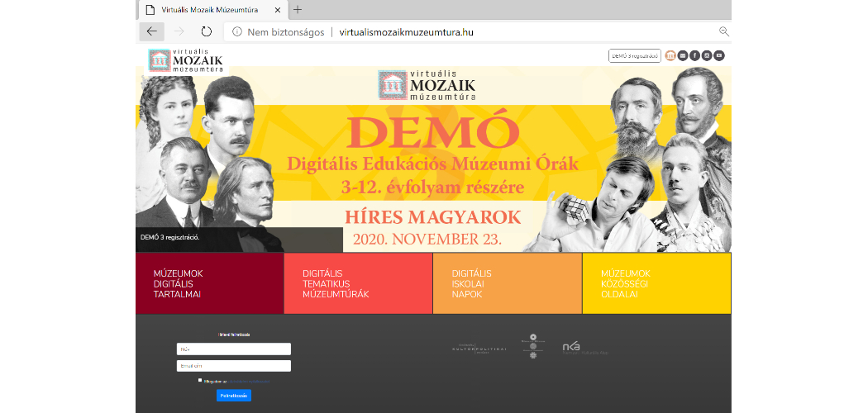Open the YouTube channel icon
Screen dimensions: 868x413
pyautogui.click(x=719, y=55)
